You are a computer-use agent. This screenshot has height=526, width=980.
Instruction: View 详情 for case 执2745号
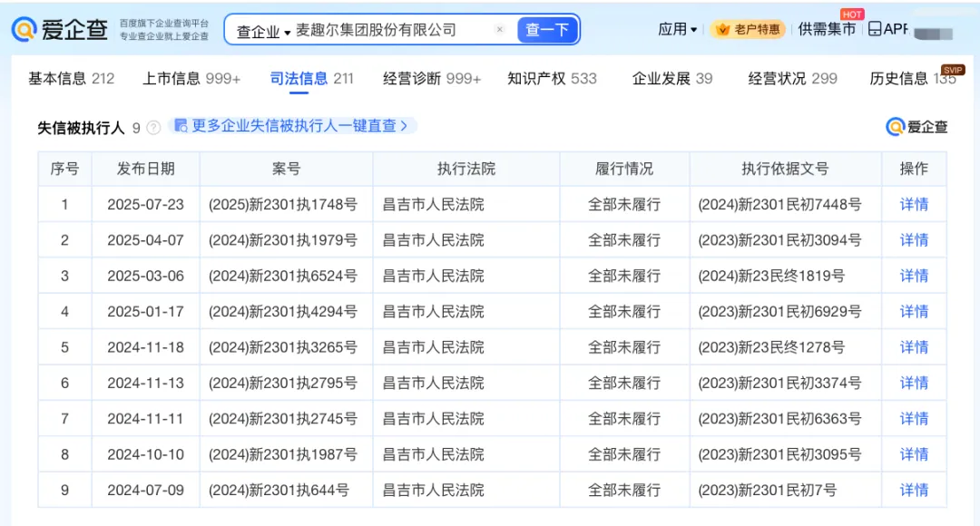pyautogui.click(x=914, y=419)
